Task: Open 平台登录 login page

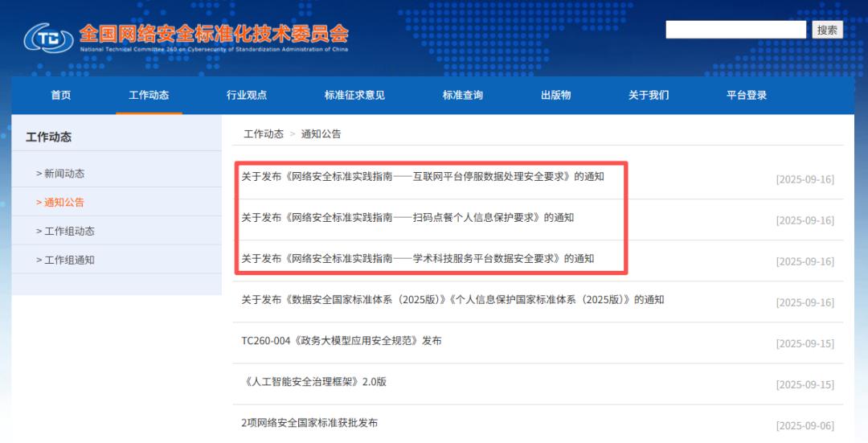Action: click(747, 95)
